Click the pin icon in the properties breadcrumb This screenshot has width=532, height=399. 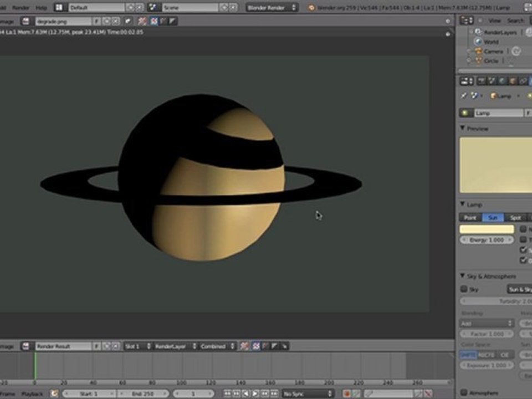464,96
